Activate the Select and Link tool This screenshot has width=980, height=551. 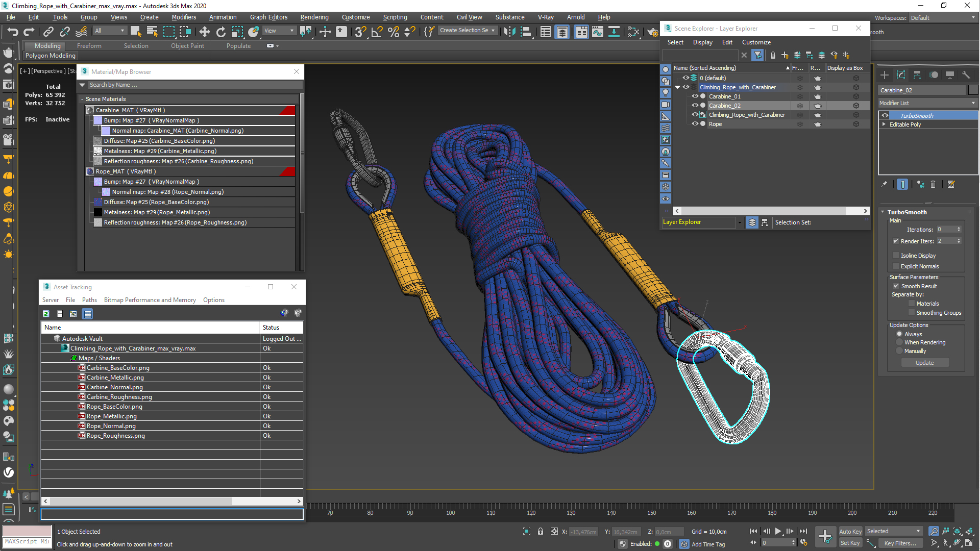coord(48,32)
